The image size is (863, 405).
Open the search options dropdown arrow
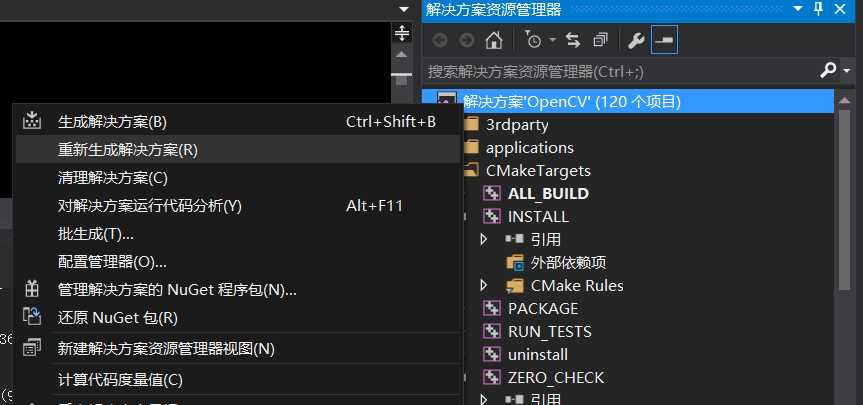pyautogui.click(x=846, y=70)
